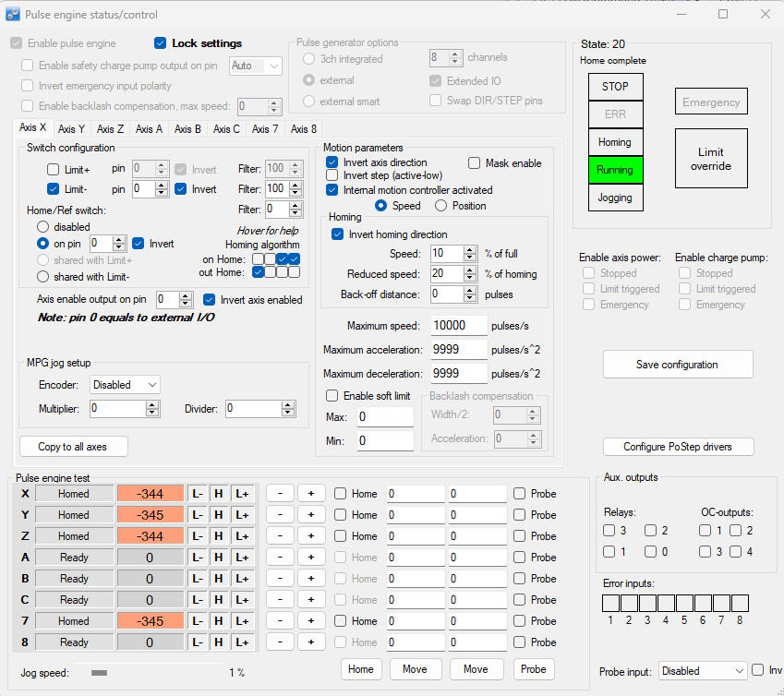This screenshot has width=784, height=696.
Task: Adjust the homing Speed stepper
Action: [469, 254]
